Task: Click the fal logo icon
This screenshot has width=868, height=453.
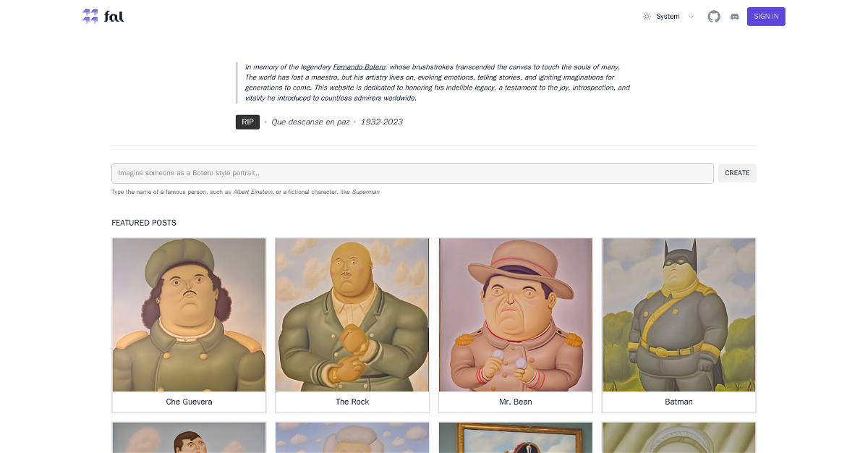Action: (90, 16)
